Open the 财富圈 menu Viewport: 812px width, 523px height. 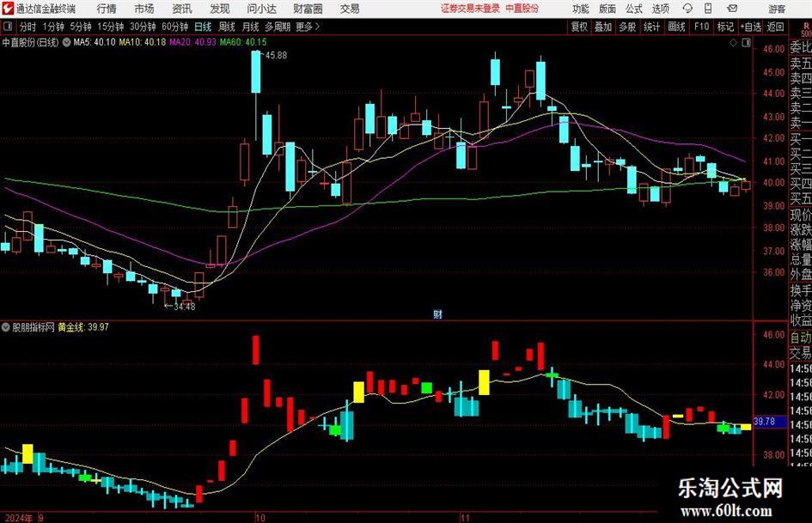tap(308, 9)
